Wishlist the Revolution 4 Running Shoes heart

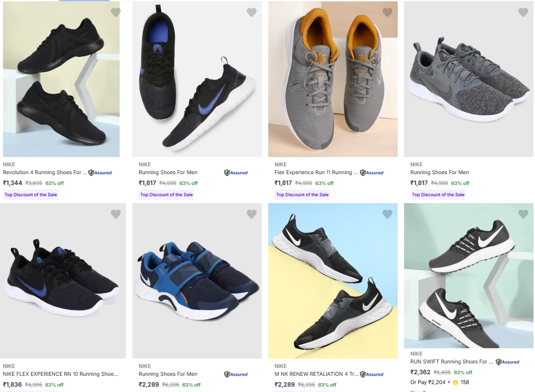(x=116, y=13)
